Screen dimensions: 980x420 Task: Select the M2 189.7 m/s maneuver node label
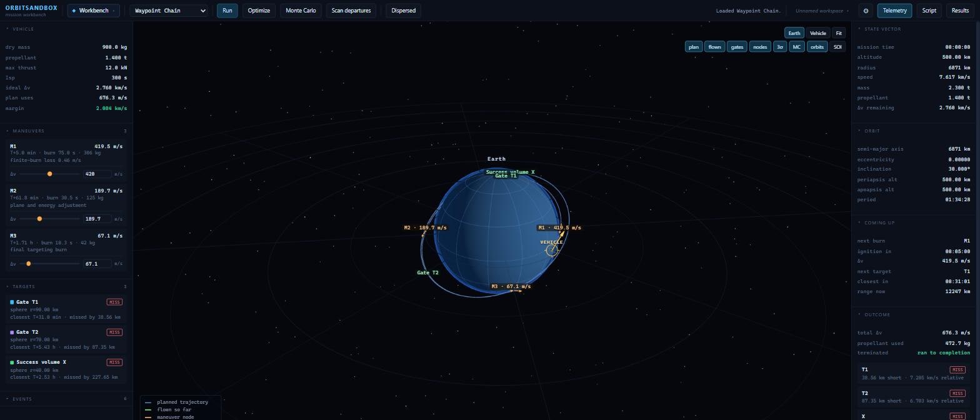tap(425, 227)
